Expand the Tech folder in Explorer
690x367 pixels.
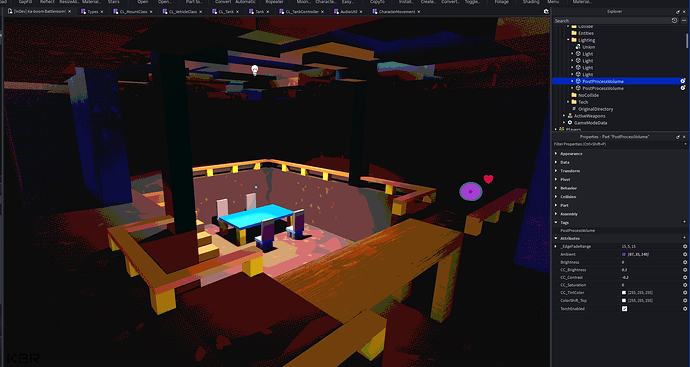[x=568, y=102]
